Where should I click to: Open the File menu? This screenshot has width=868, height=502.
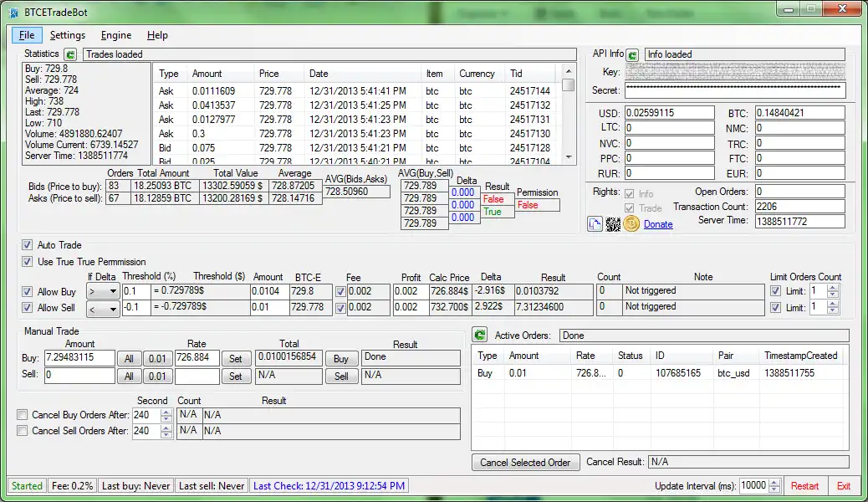pos(27,35)
